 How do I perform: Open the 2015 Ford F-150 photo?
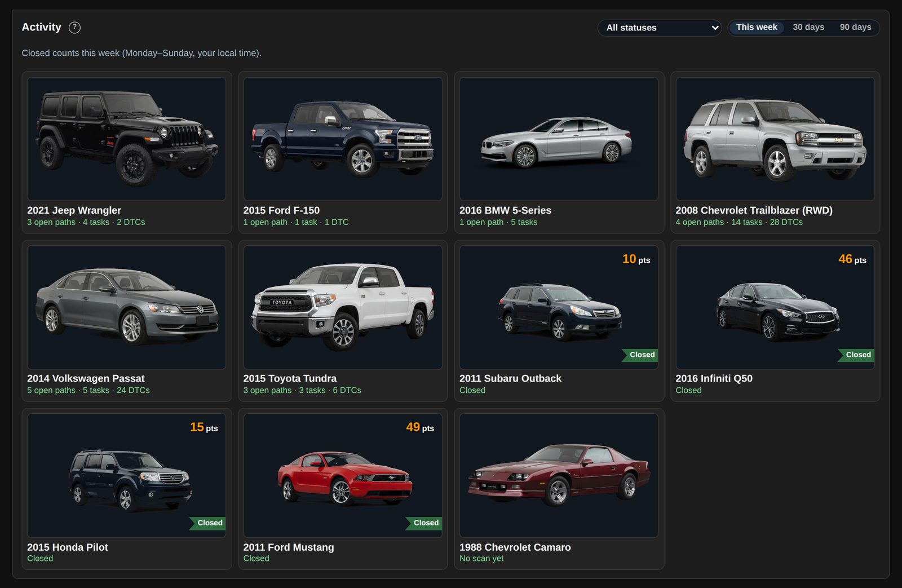343,139
